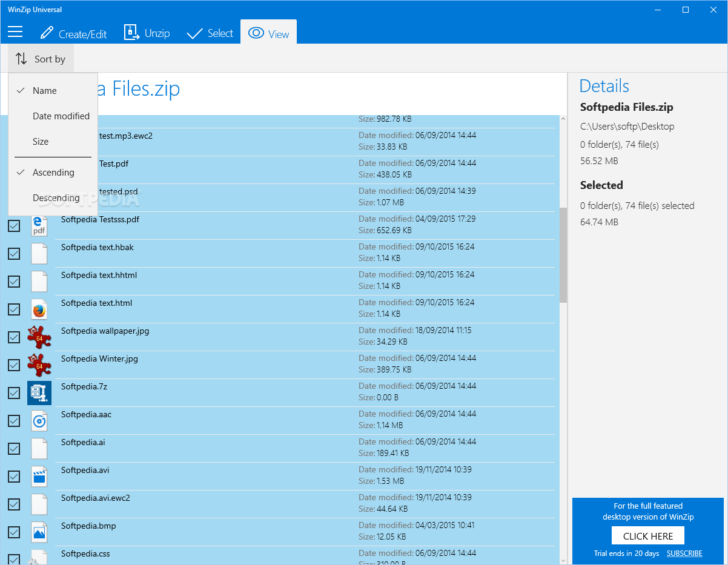The image size is (728, 565).
Task: Uncheck Softpedia.aac checkbox
Action: [x=14, y=421]
